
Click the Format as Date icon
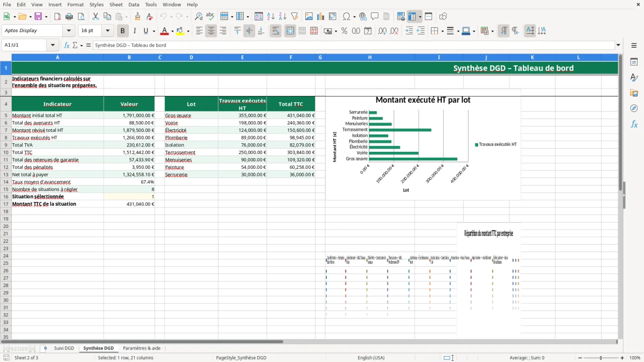368,31
